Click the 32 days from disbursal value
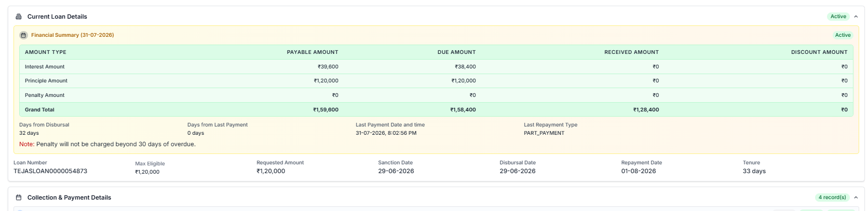The width and height of the screenshot is (868, 211). (29, 133)
